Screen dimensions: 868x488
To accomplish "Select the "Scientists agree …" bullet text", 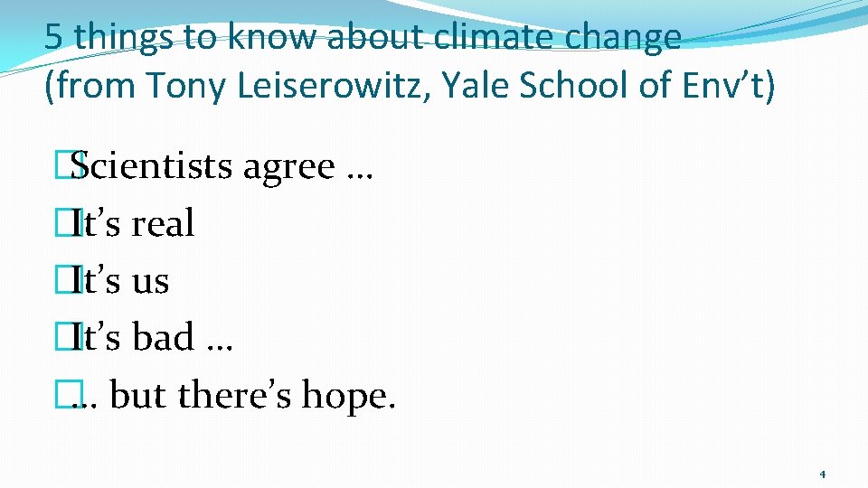I will point(222,166).
